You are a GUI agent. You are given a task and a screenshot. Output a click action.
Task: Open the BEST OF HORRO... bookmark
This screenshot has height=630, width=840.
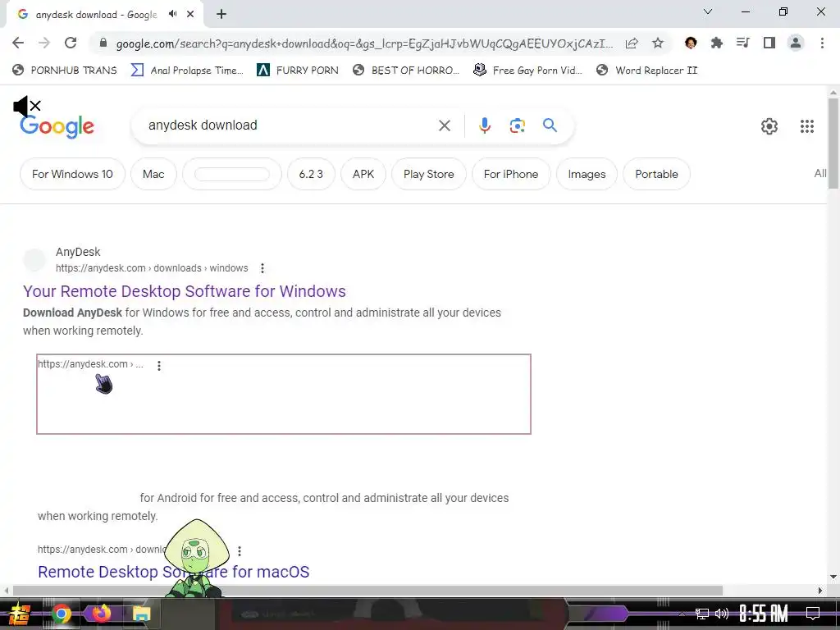coord(406,71)
